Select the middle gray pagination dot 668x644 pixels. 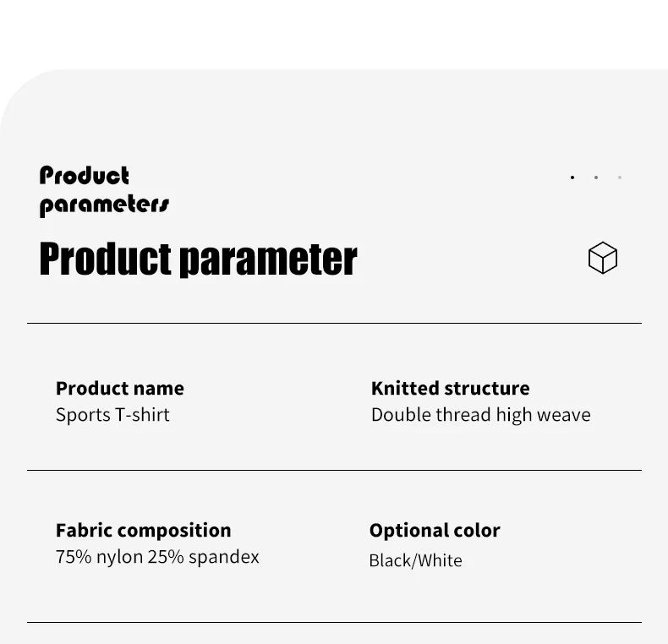pos(596,177)
